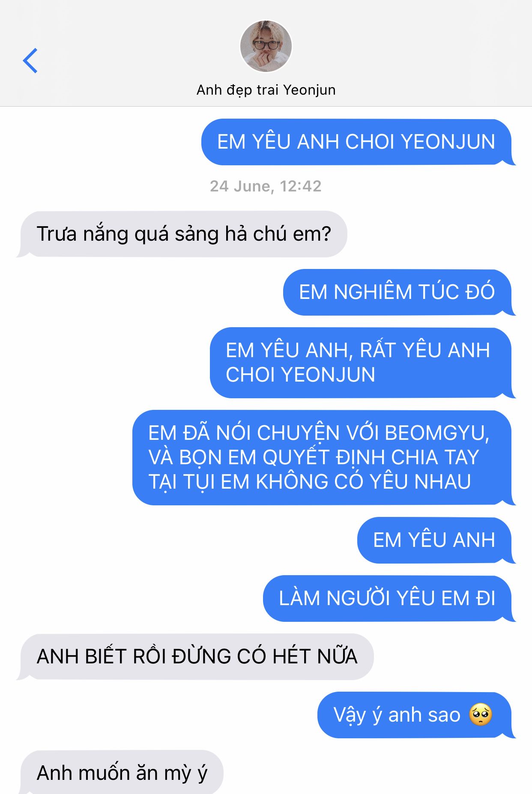Image resolution: width=532 pixels, height=794 pixels.
Task: Tap the Vậy ý anh sao message
Action: (416, 715)
